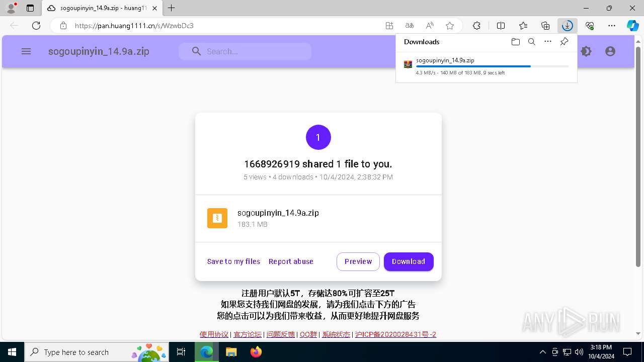Image resolution: width=644 pixels, height=362 pixels.
Task: Toggle dark mode brightness icon
Action: pos(586,51)
